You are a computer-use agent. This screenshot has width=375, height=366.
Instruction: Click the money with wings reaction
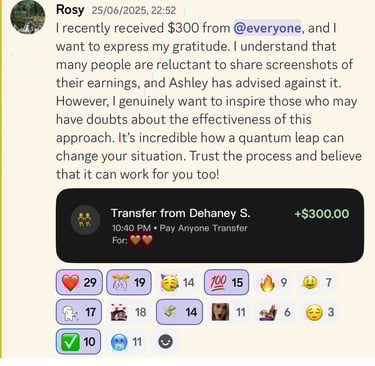pos(179,312)
